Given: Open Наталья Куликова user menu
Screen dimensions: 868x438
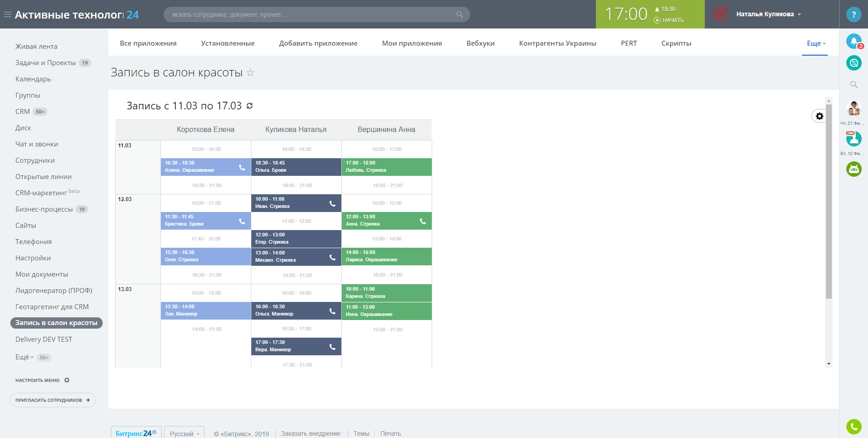Looking at the screenshot, I should point(769,14).
